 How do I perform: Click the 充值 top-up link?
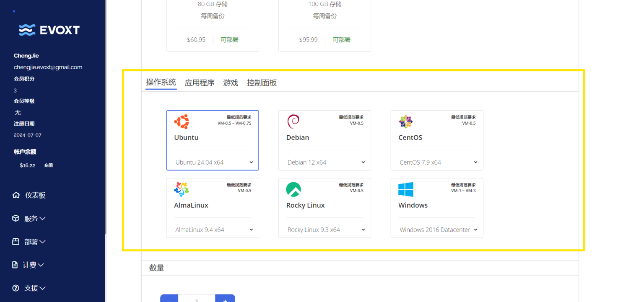[48, 165]
